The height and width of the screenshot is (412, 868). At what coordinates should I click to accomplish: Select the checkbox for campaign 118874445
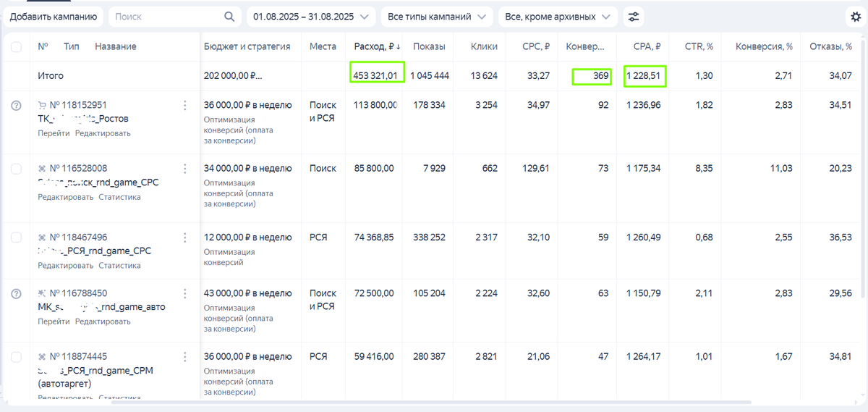[16, 357]
